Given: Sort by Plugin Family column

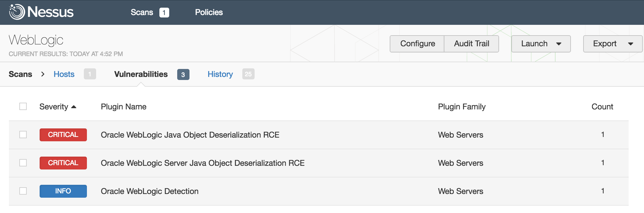Looking at the screenshot, I should point(462,107).
